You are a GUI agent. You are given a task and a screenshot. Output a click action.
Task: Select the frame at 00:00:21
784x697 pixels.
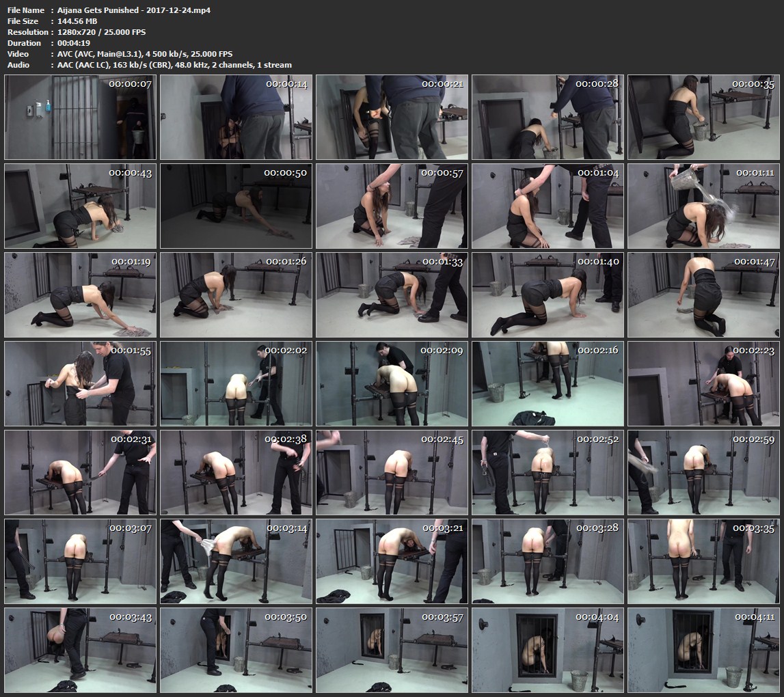[392, 118]
